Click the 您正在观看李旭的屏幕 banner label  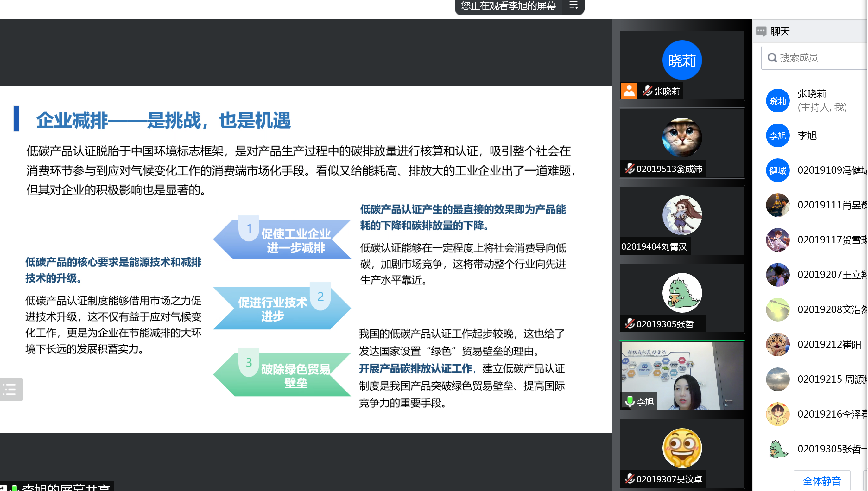click(509, 6)
